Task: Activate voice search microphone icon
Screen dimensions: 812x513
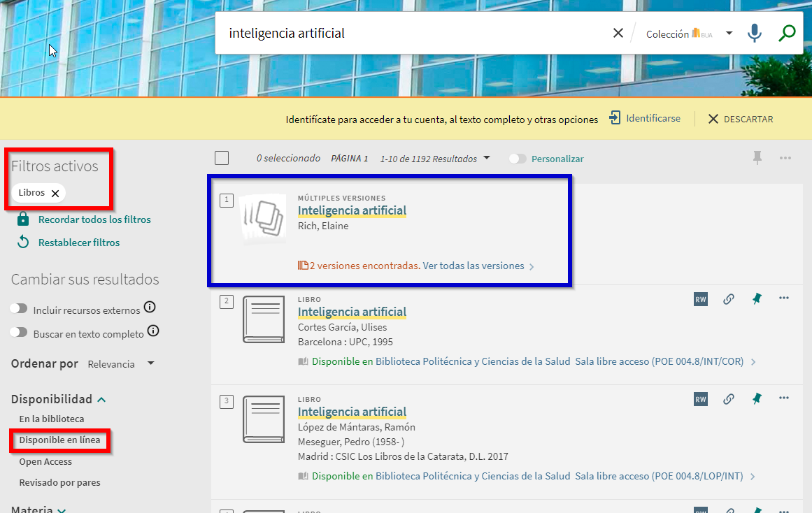Action: coord(754,33)
